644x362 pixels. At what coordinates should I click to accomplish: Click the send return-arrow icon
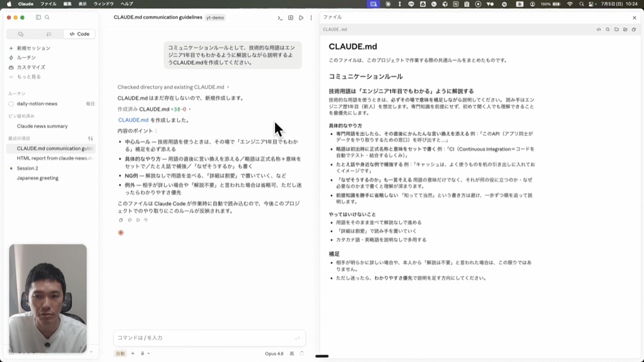click(x=298, y=338)
